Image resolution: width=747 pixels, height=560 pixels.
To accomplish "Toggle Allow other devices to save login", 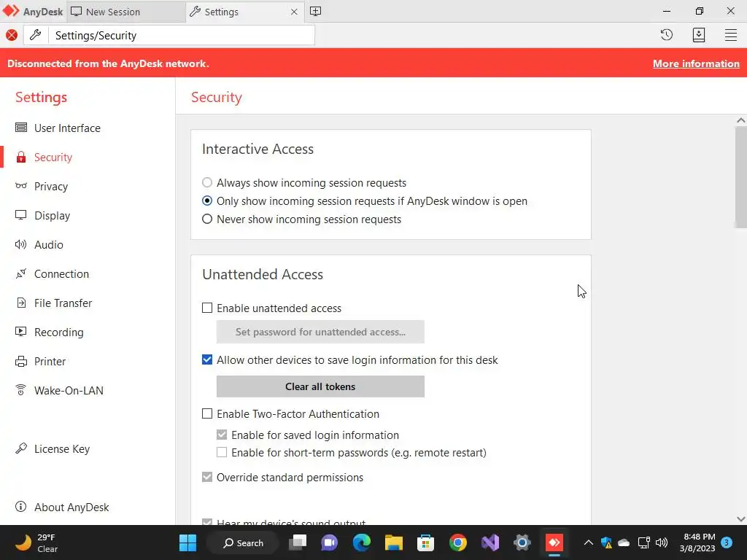I will pyautogui.click(x=207, y=359).
